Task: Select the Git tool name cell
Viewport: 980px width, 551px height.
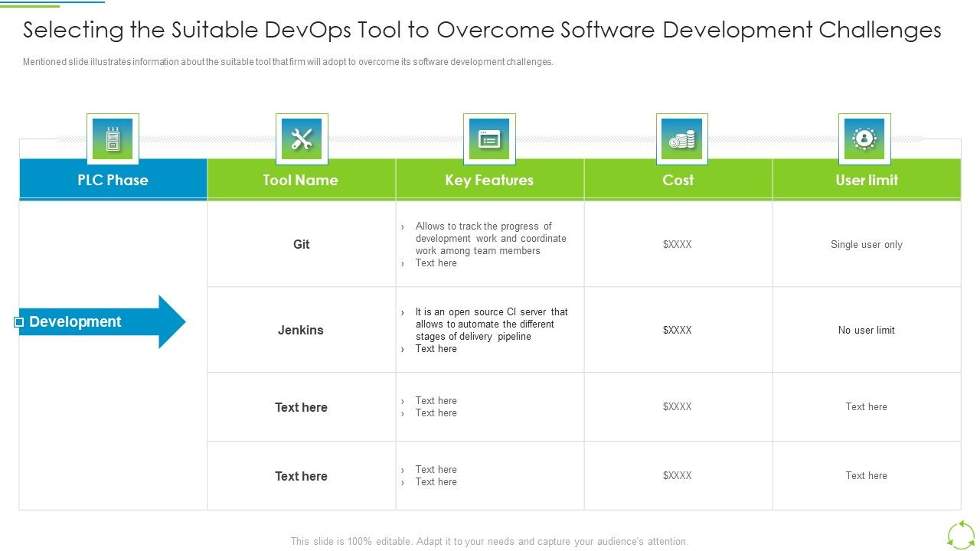Action: tap(302, 244)
